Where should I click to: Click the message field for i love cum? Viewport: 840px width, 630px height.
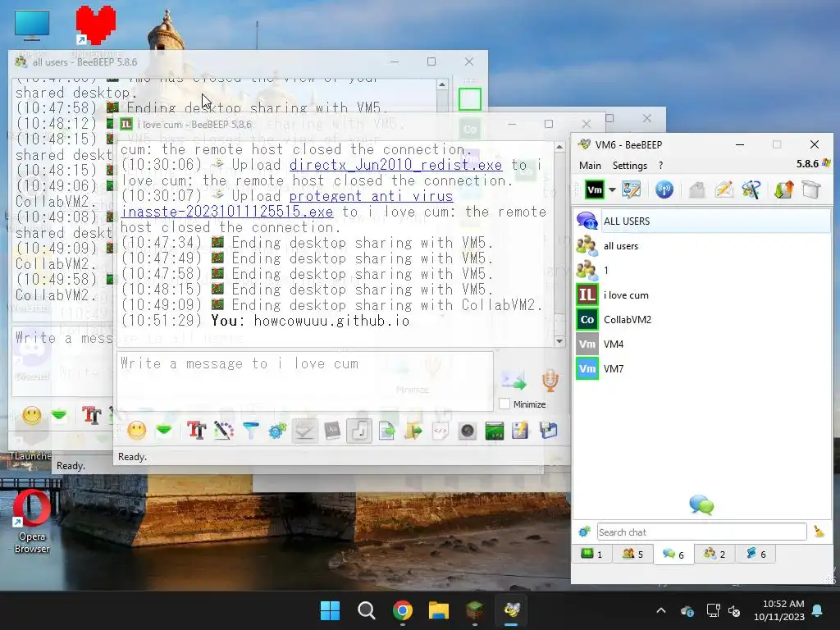click(305, 381)
